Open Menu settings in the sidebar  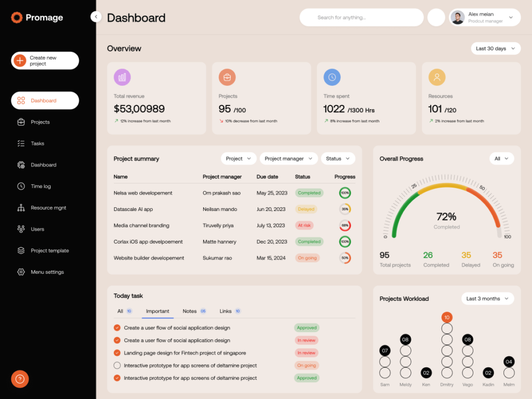pos(47,272)
